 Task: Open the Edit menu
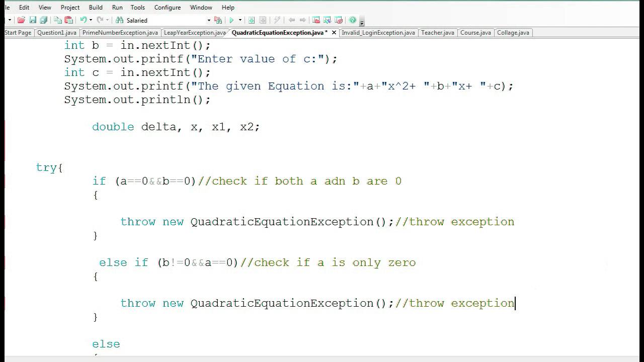click(x=24, y=7)
